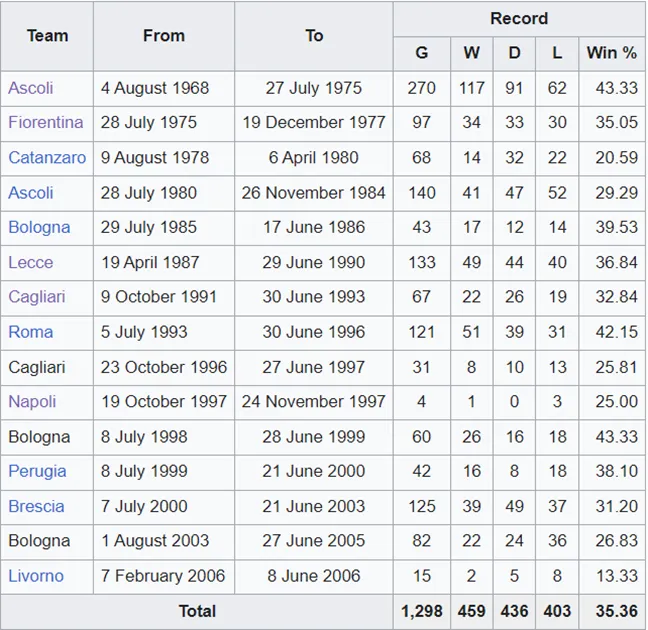Open the Cagliari link in the 1991 row
Viewport: 648px width, 630px height.
click(37, 297)
